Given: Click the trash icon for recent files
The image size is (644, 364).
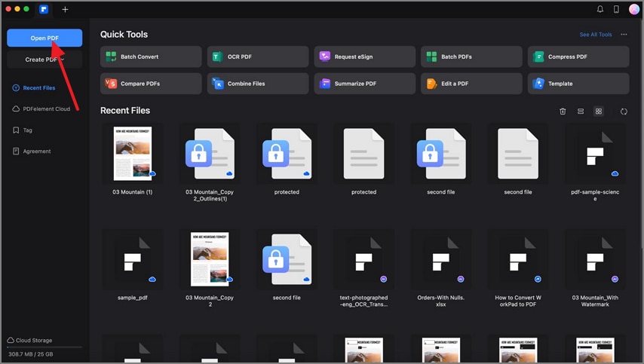Looking at the screenshot, I should 563,112.
